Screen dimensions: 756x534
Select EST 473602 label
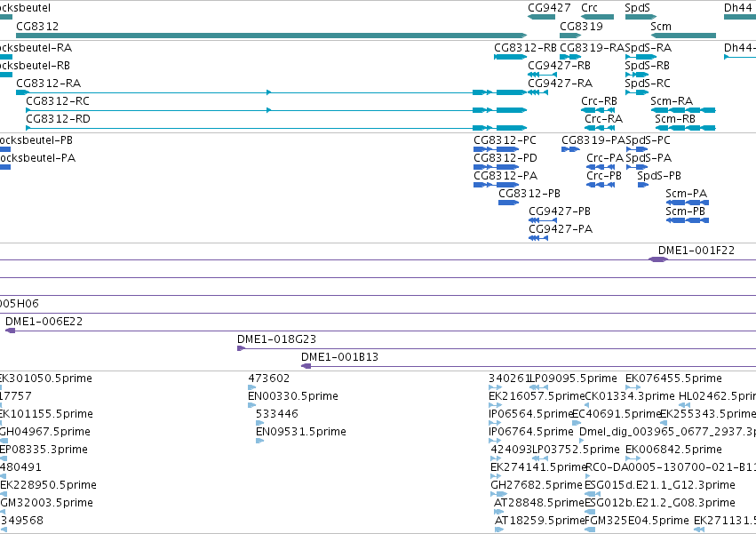(269, 379)
